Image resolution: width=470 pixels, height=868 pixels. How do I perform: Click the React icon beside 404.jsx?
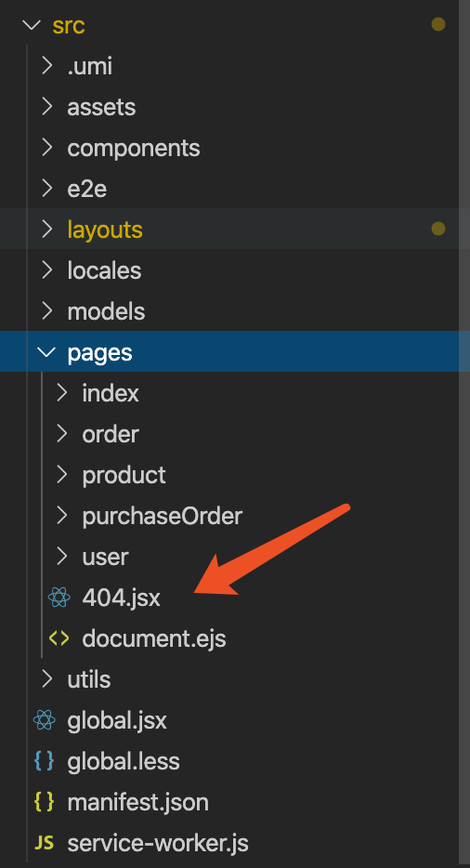point(59,598)
